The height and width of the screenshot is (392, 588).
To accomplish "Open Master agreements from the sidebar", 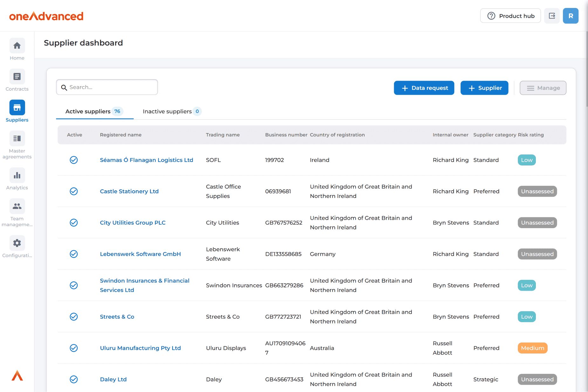I will pyautogui.click(x=17, y=139).
